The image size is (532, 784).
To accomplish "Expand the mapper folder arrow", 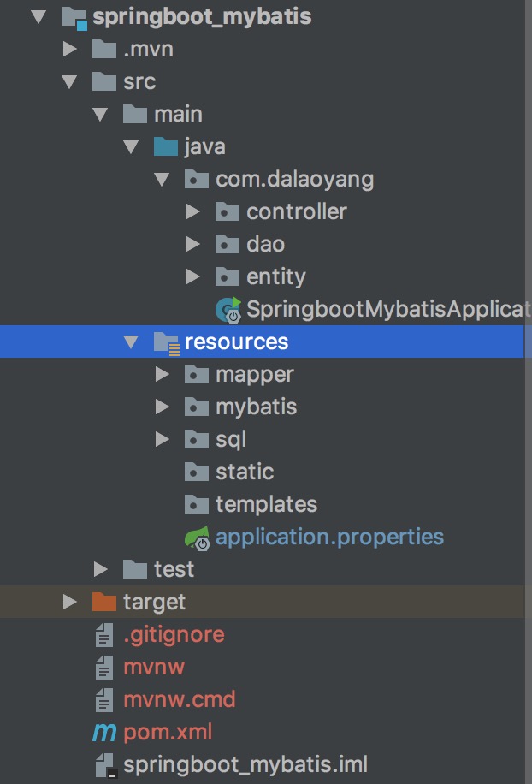I will point(163,374).
